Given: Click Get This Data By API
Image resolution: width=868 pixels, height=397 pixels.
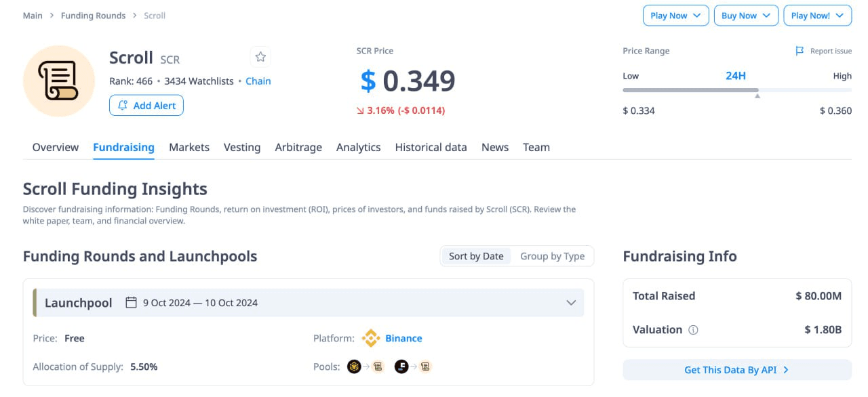Looking at the screenshot, I should click(x=737, y=370).
